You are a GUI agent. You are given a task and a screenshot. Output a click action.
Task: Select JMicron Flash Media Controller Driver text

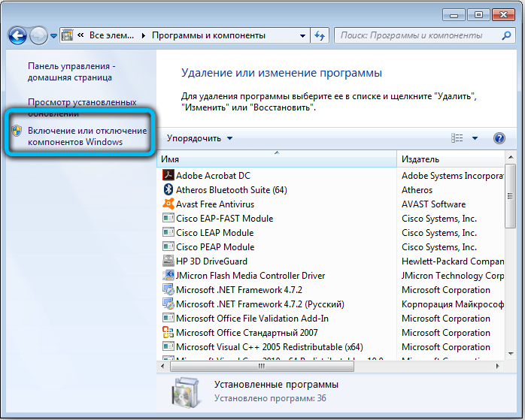pyautogui.click(x=250, y=276)
